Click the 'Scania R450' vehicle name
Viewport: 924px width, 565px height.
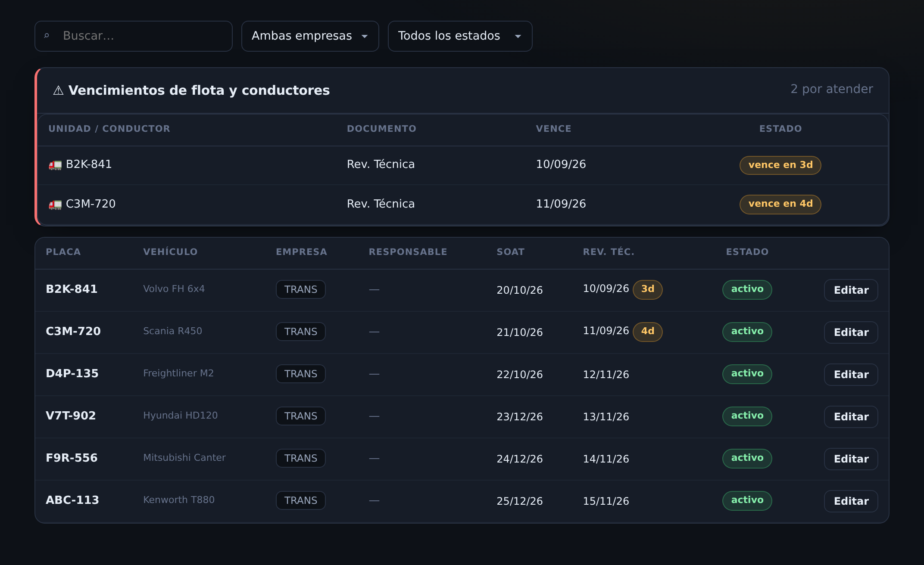coord(172,331)
